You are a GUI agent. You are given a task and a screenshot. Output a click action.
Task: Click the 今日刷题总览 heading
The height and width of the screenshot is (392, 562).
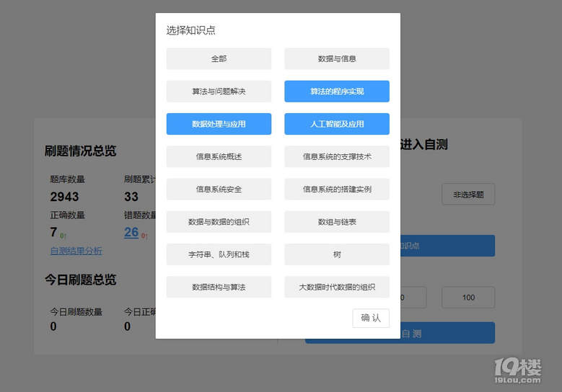pos(80,280)
